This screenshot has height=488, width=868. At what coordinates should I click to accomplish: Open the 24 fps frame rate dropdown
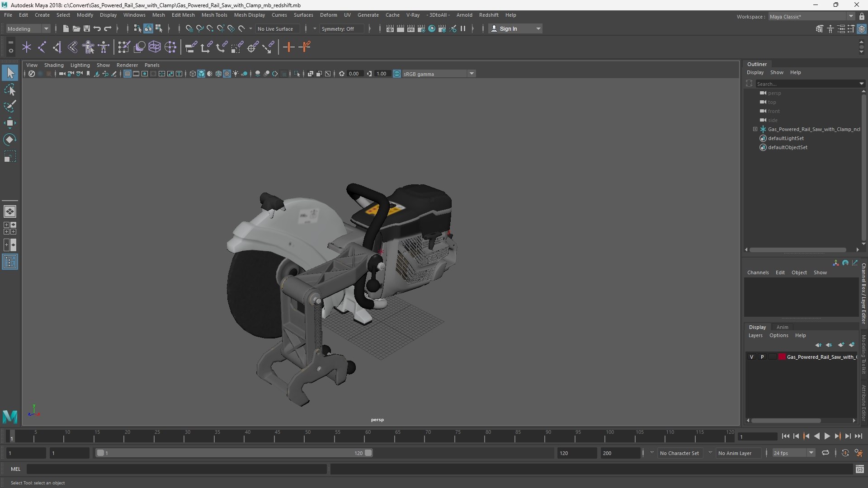(793, 453)
